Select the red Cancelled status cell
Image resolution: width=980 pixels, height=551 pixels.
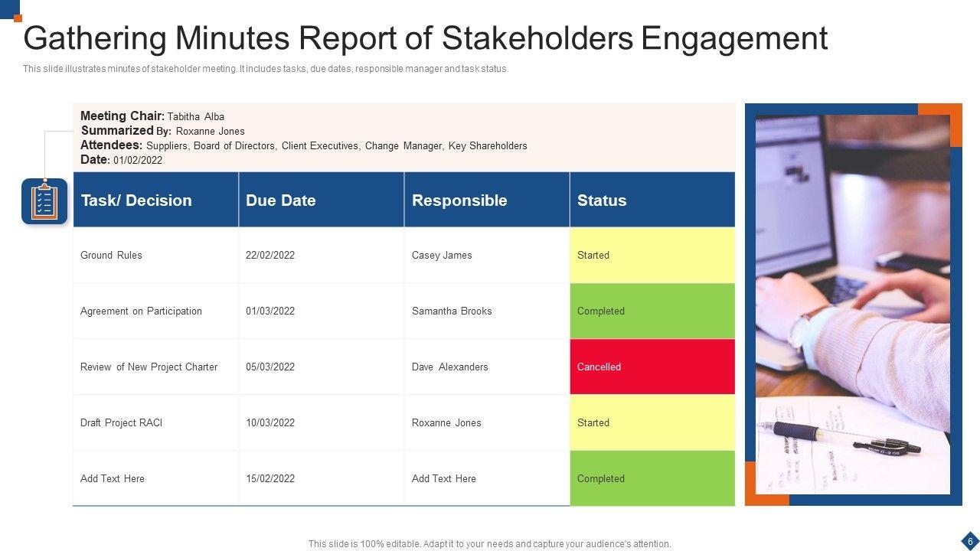click(x=652, y=367)
